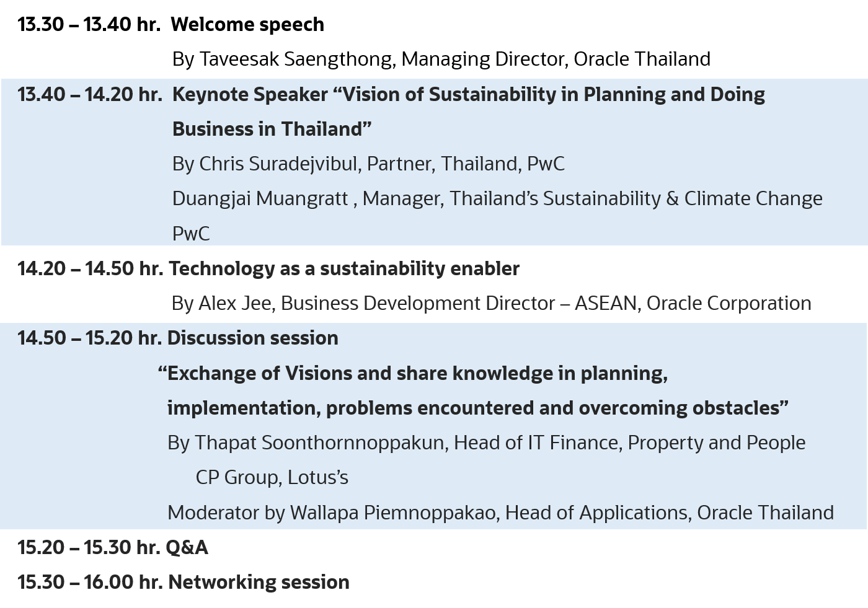Image resolution: width=868 pixels, height=608 pixels.
Task: Select the Chris Suradejvibul speaker line
Action: coord(368,164)
